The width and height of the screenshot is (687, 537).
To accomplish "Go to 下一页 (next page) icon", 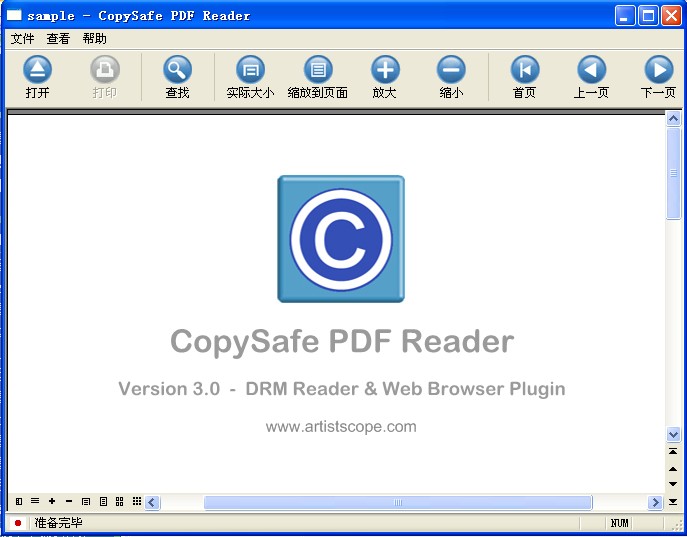I will point(659,69).
